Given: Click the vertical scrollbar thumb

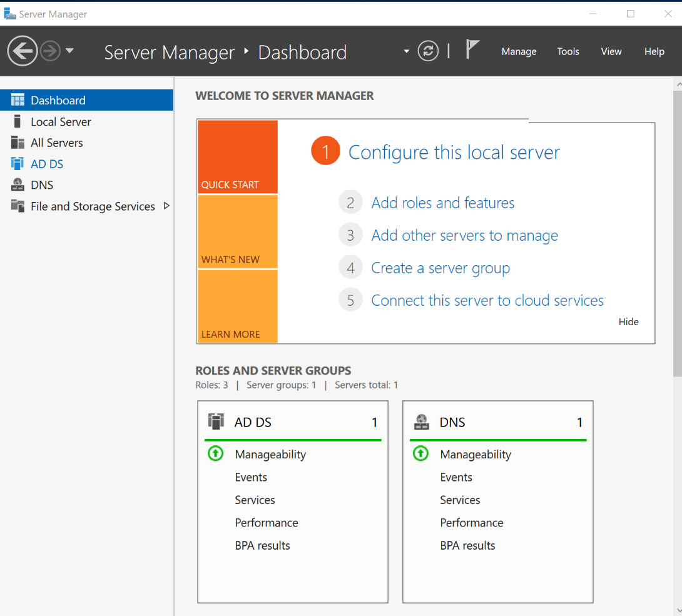Looking at the screenshot, I should click(678, 233).
